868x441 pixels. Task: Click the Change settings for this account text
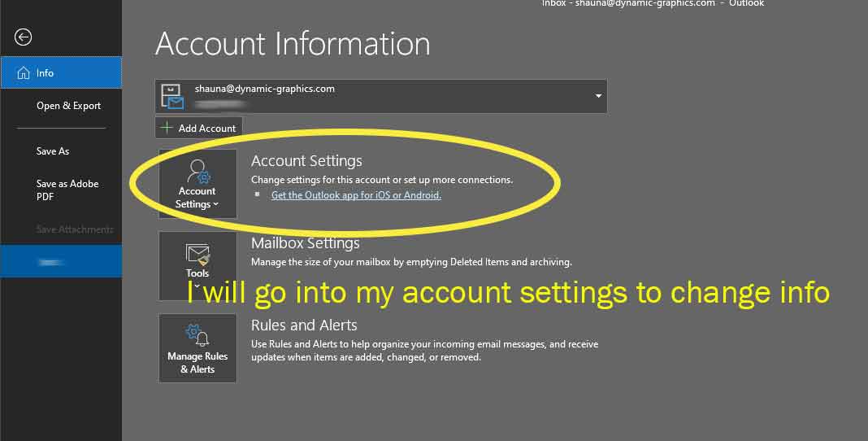click(x=382, y=180)
